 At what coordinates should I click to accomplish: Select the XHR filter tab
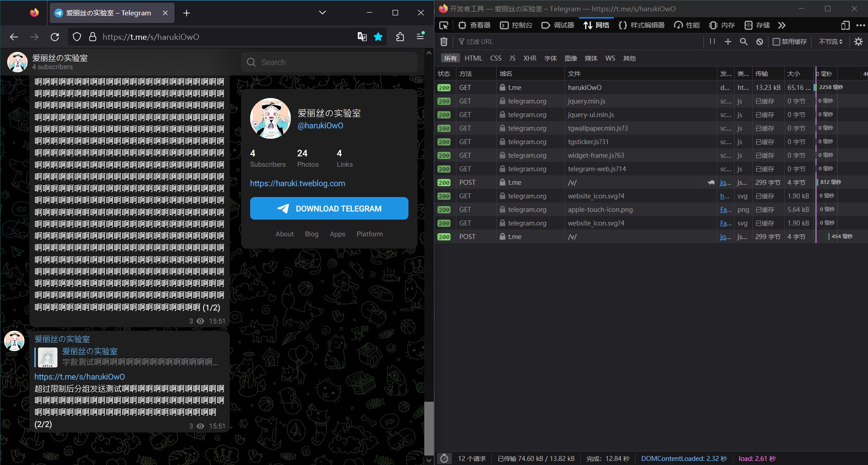(530, 58)
